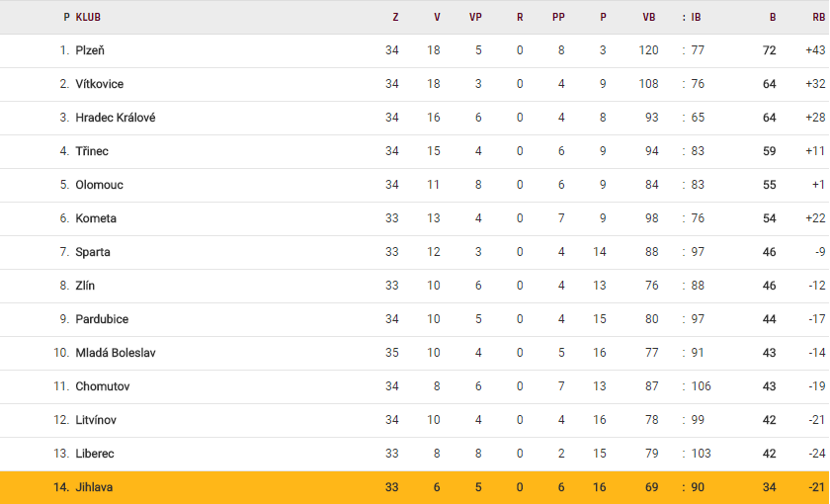Open the Pardubice club link
The image size is (830, 504).
pyautogui.click(x=102, y=319)
